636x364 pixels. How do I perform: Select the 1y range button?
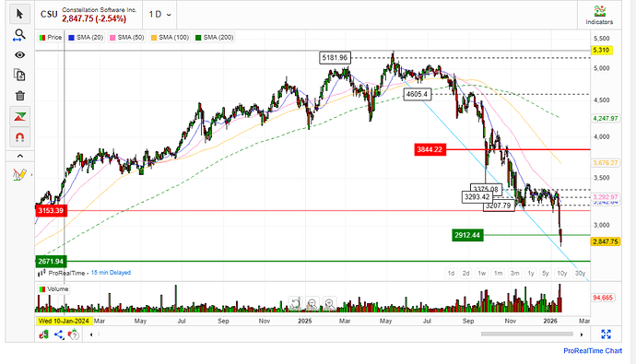coord(531,273)
